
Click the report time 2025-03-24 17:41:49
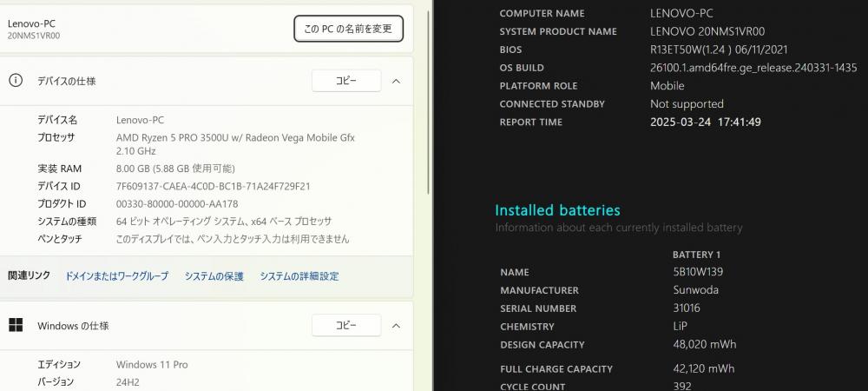coord(706,122)
